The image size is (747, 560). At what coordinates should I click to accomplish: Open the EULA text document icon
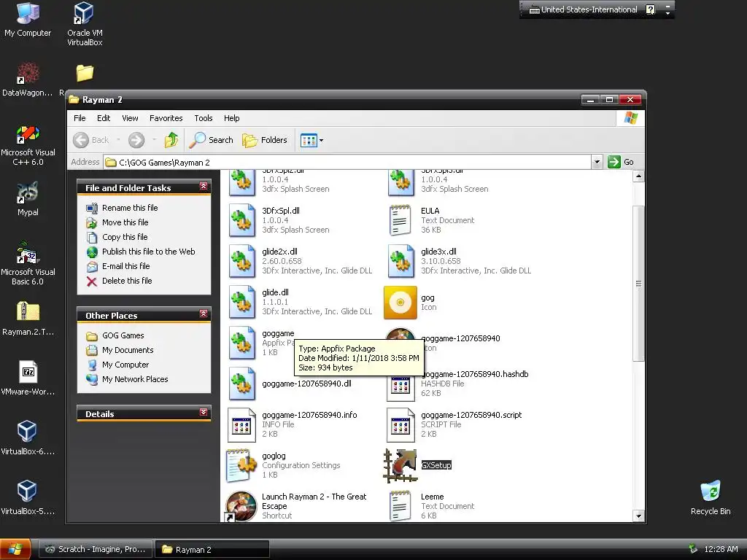point(400,220)
